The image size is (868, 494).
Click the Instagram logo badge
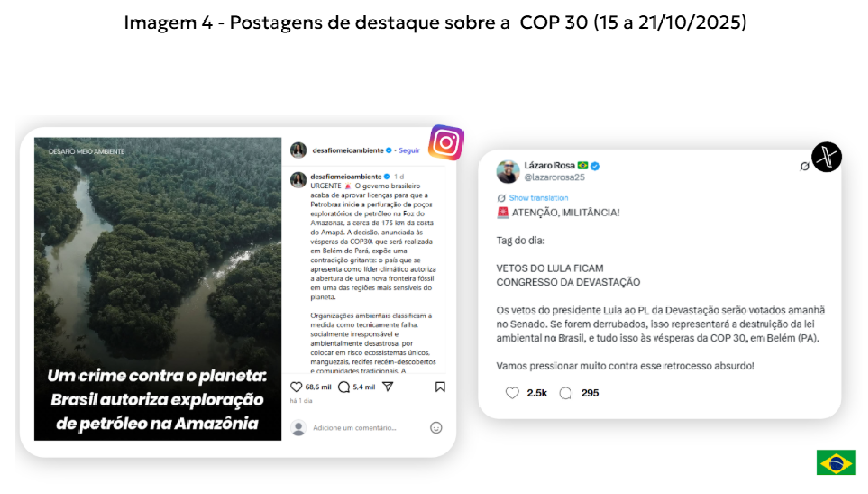[446, 142]
